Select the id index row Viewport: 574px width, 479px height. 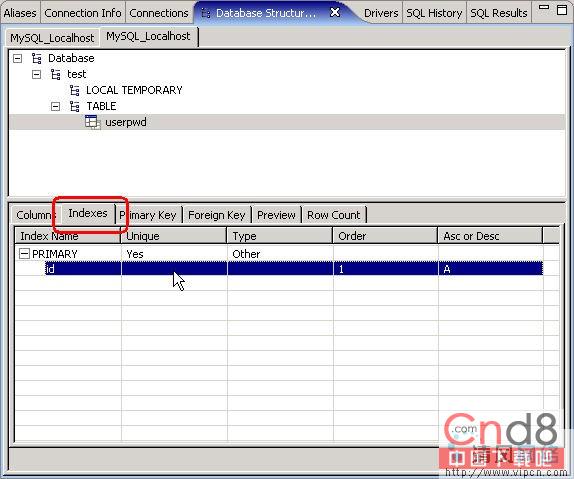click(294, 269)
